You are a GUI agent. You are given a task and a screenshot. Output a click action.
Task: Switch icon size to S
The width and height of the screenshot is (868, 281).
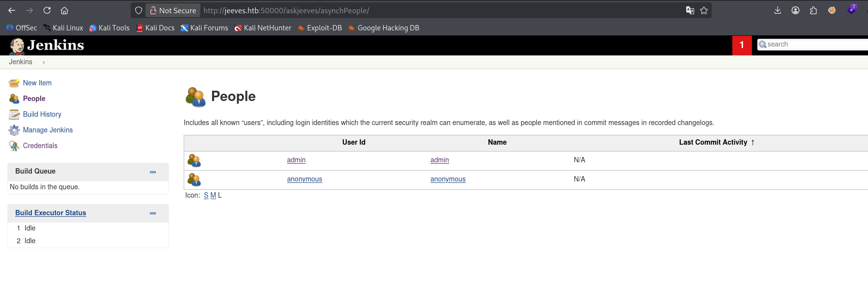pyautogui.click(x=206, y=195)
